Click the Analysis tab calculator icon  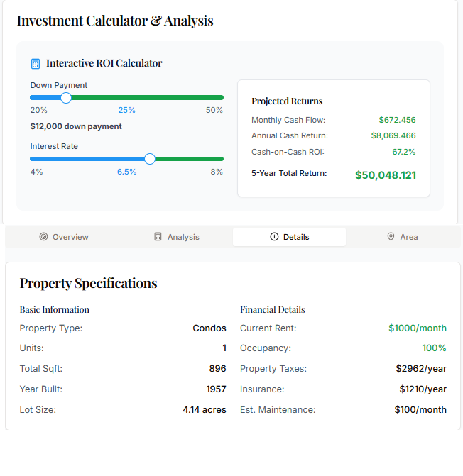tap(158, 237)
